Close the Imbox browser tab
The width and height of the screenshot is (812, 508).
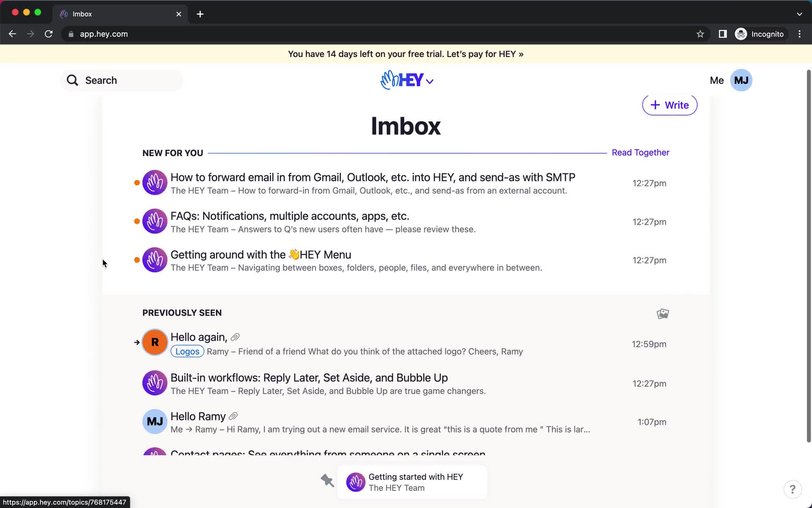click(x=178, y=14)
